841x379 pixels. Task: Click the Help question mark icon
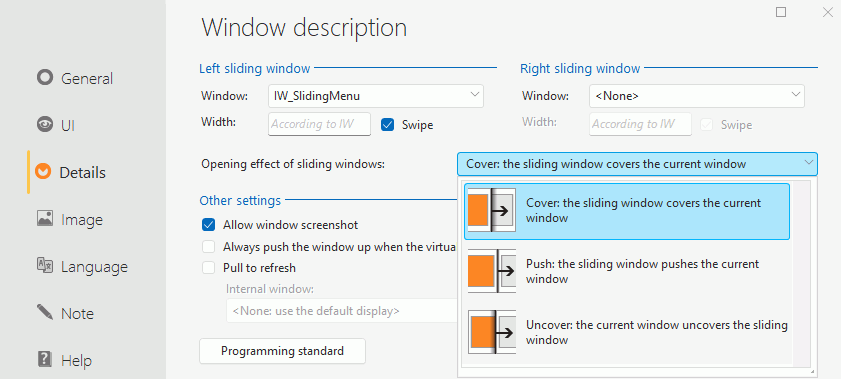pos(45,359)
